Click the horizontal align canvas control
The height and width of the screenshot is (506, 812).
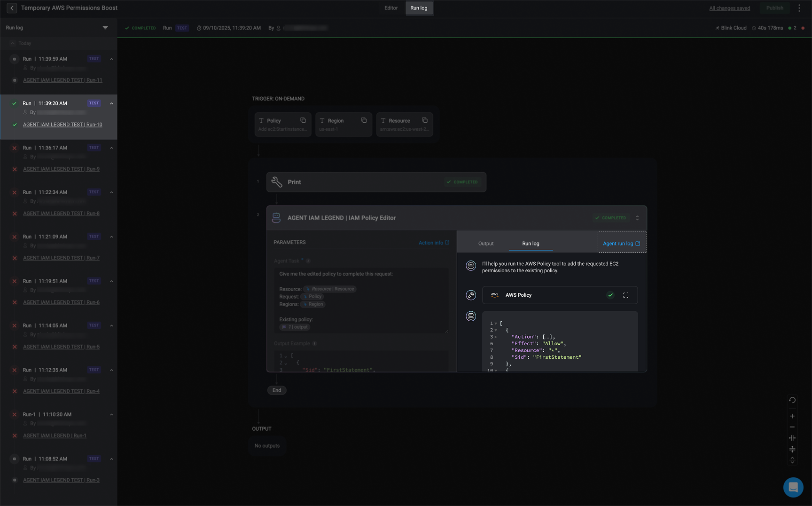pos(792,438)
